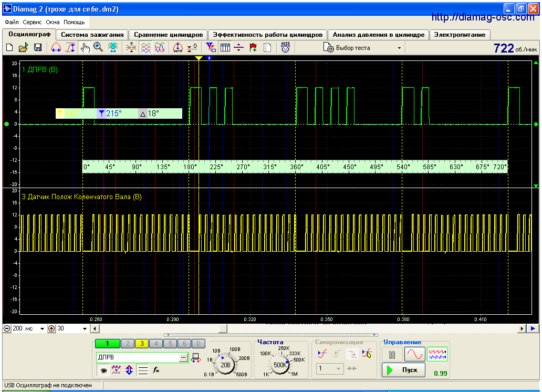This screenshot has width=542, height=392.
Task: Click the 500K frequency knob
Action: click(x=279, y=365)
